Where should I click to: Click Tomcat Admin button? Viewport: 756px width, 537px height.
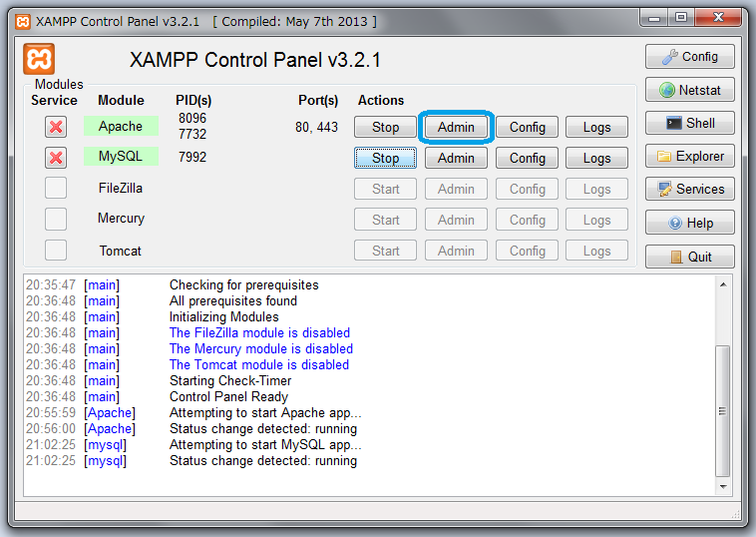point(456,251)
